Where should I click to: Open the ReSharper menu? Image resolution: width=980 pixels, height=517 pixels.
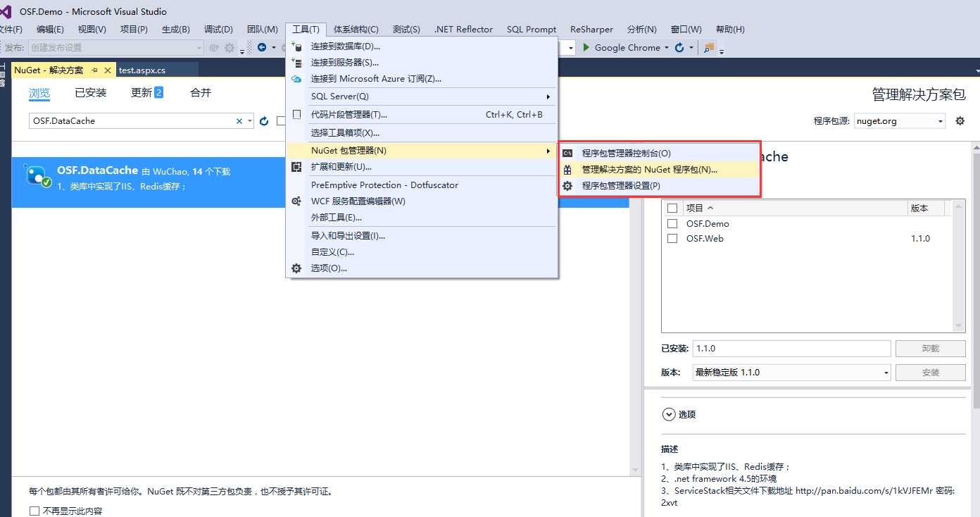591,29
